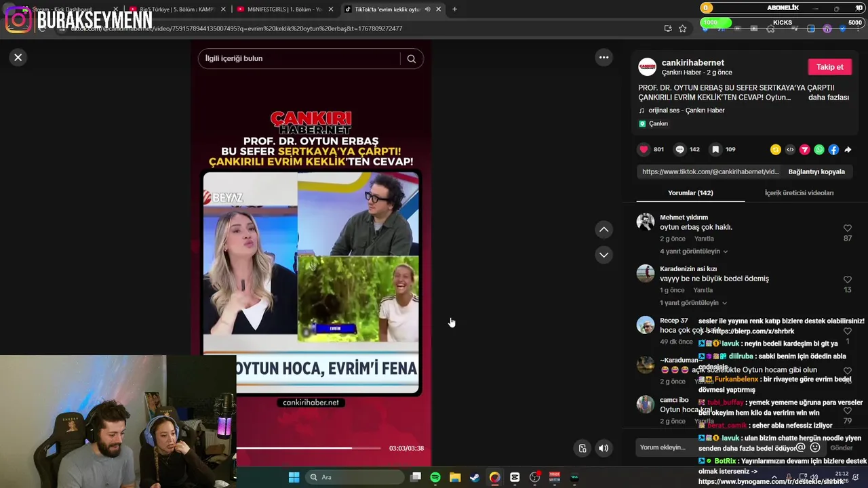Like Mehmet yıldırım's comment

[847, 228]
